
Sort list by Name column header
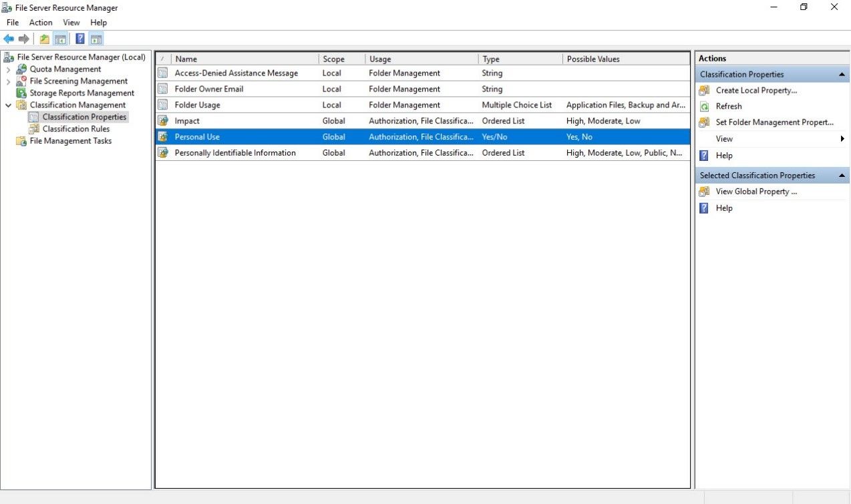[x=244, y=59]
